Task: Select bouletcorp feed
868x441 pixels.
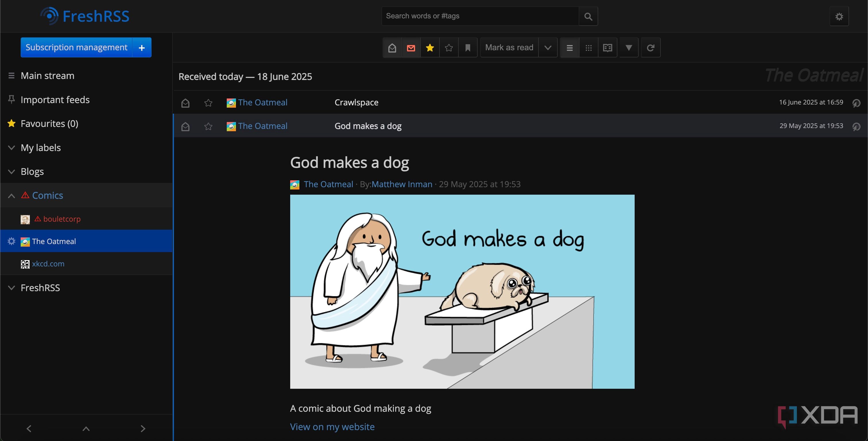Action: pos(62,219)
